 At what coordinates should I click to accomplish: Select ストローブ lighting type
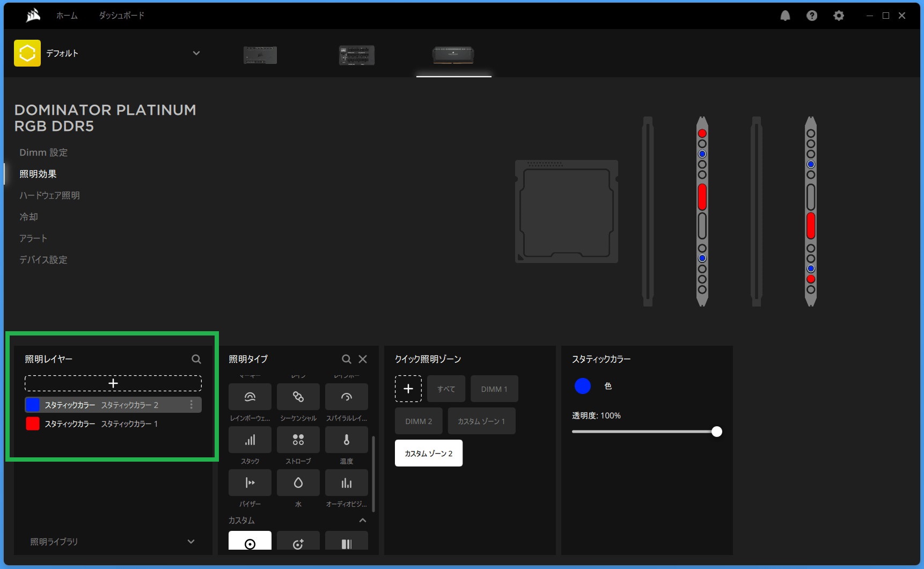[x=298, y=440]
